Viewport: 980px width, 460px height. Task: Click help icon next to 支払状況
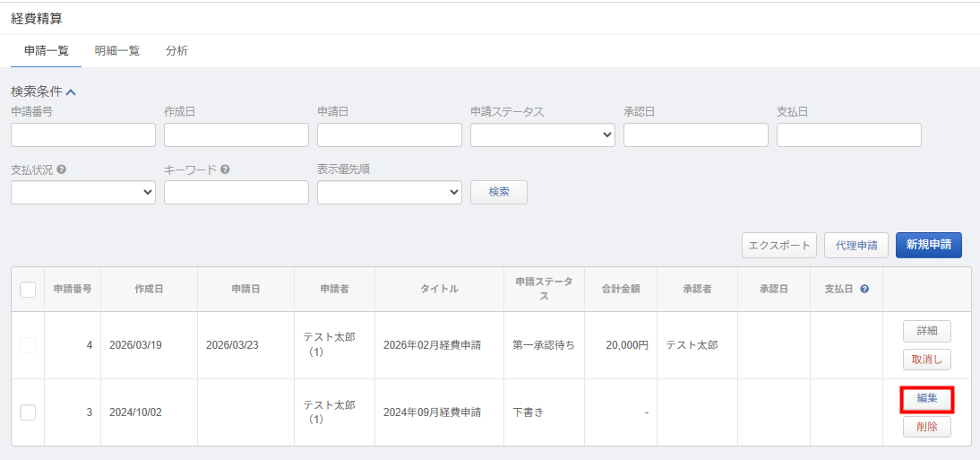click(61, 169)
